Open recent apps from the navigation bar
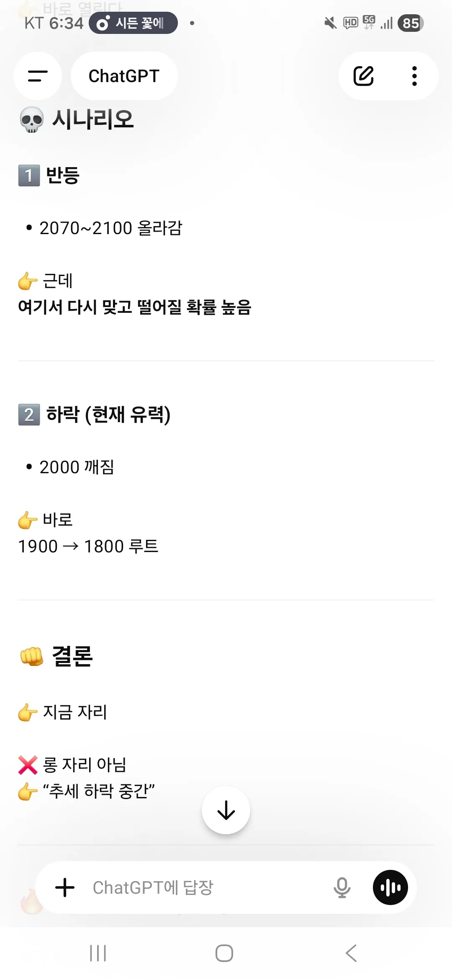 (98, 953)
